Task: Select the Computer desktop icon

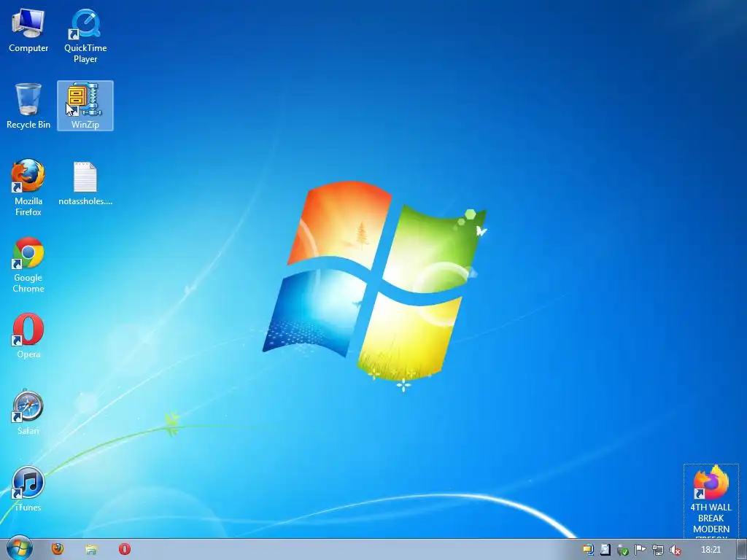Action: (28, 31)
